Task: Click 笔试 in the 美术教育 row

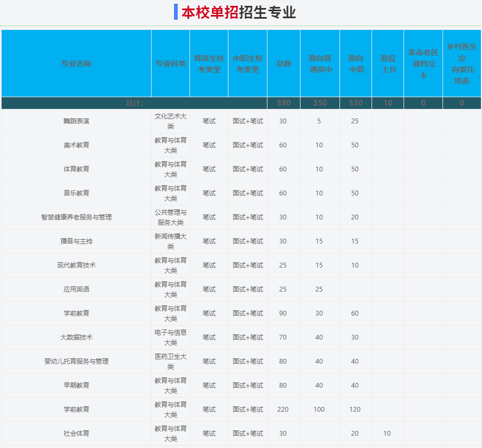Action: pos(209,145)
